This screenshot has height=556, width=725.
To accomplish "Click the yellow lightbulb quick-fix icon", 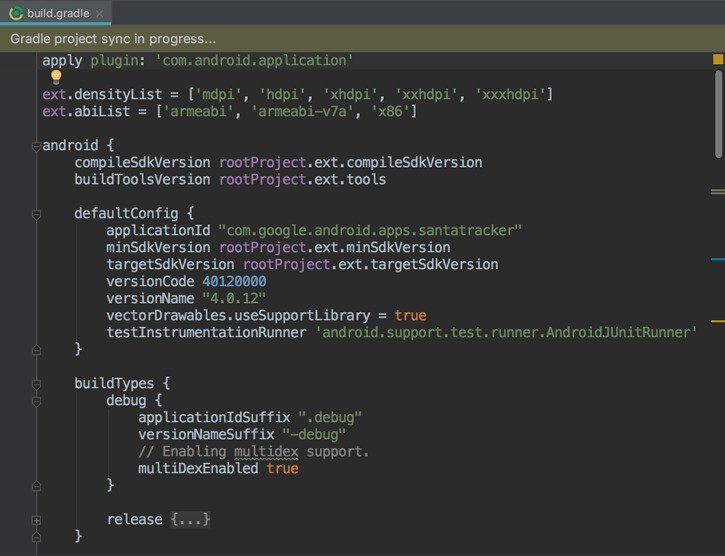I will pyautogui.click(x=56, y=77).
